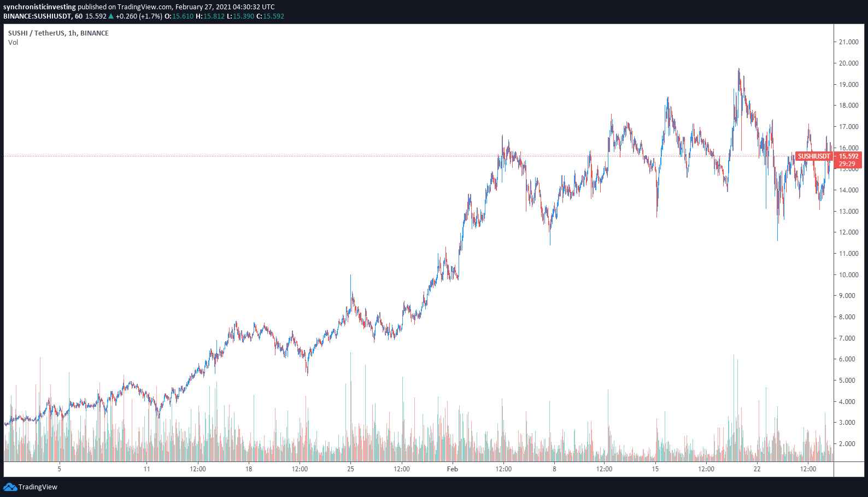Click the 11.000 price axis label
The height and width of the screenshot is (497, 868).
tap(849, 254)
